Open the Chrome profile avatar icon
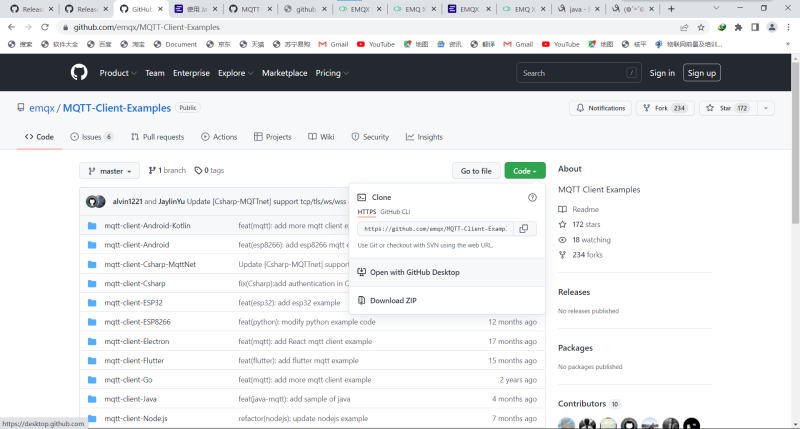The height and width of the screenshot is (429, 800). tap(772, 28)
